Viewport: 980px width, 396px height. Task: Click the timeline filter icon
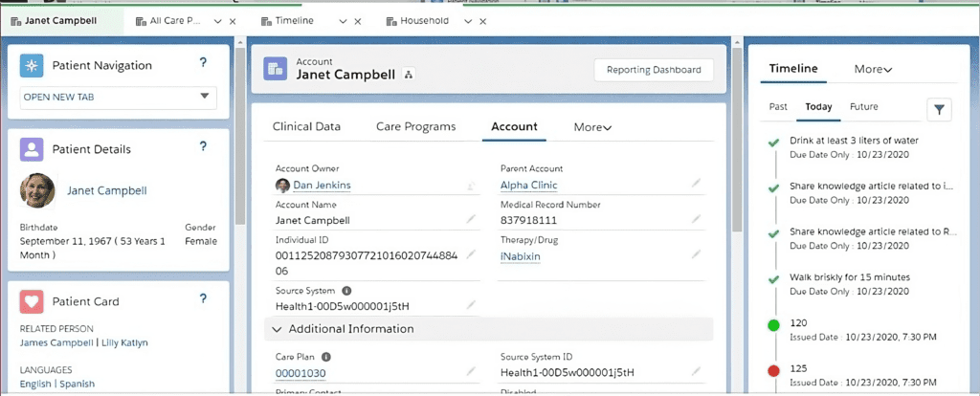coord(939,109)
